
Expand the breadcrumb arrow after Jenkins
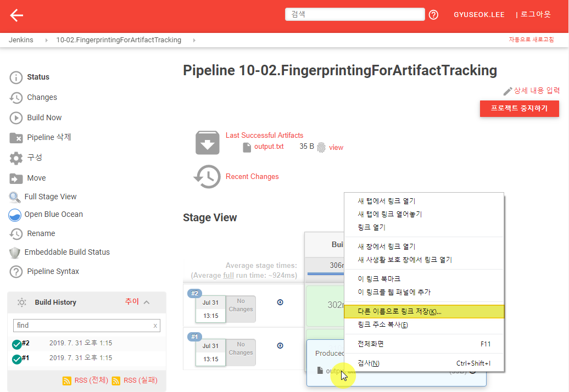point(46,40)
